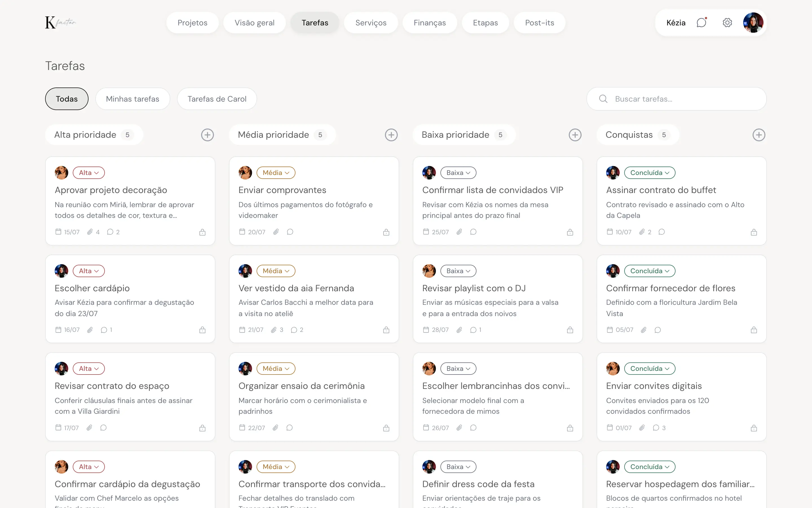This screenshot has width=812, height=508.
Task: Open Concluída dropdown on Enviar convites digitais
Action: click(x=650, y=369)
